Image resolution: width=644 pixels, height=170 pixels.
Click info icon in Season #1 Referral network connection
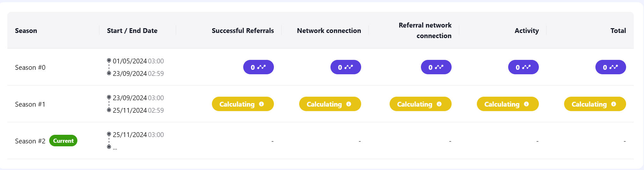tap(439, 104)
